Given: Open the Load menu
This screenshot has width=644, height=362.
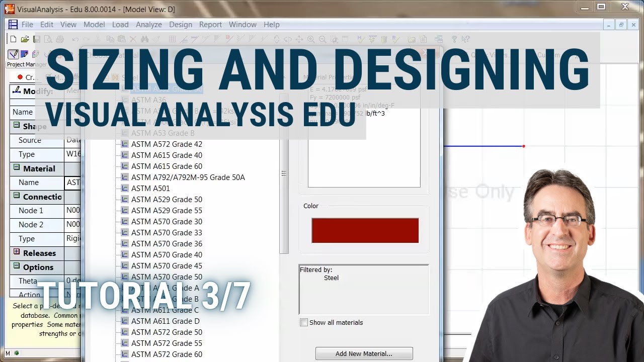Looking at the screenshot, I should click(x=120, y=25).
